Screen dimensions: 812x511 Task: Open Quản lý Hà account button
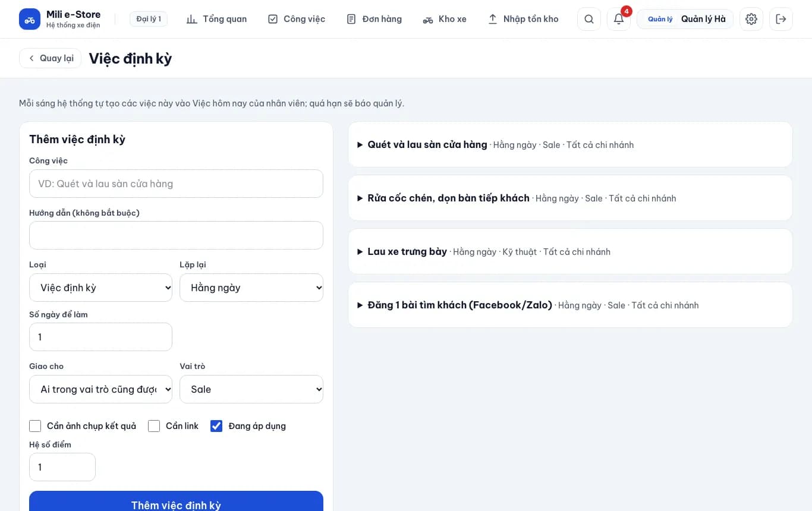pyautogui.click(x=685, y=19)
